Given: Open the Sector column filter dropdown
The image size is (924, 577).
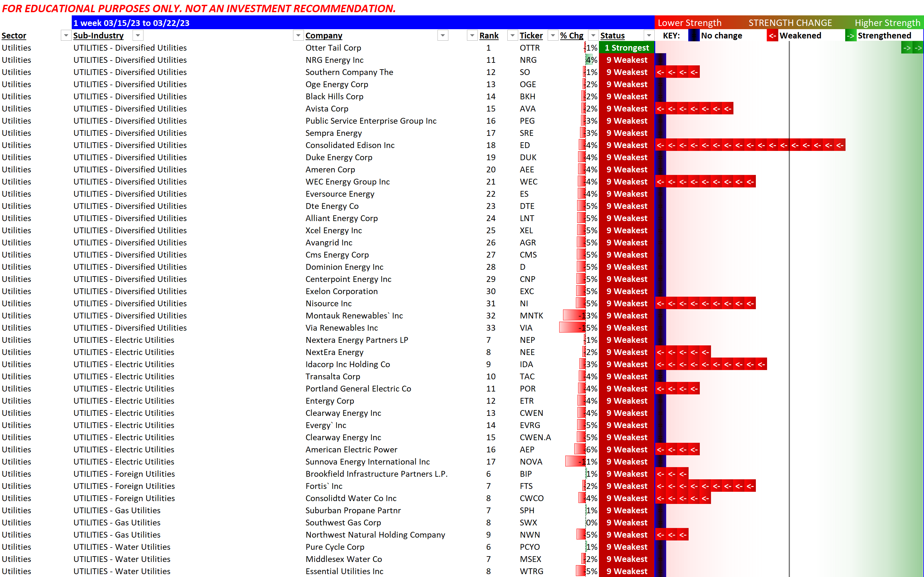Looking at the screenshot, I should tap(66, 36).
